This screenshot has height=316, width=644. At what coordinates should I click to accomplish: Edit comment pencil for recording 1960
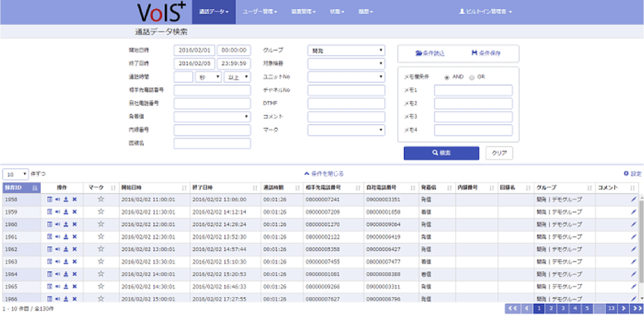633,224
